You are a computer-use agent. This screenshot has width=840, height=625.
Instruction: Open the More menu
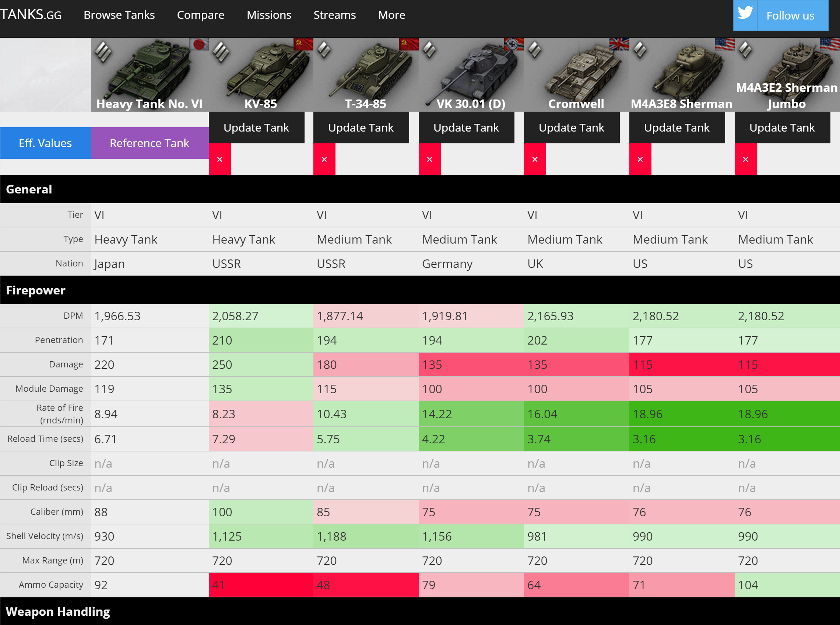point(392,15)
